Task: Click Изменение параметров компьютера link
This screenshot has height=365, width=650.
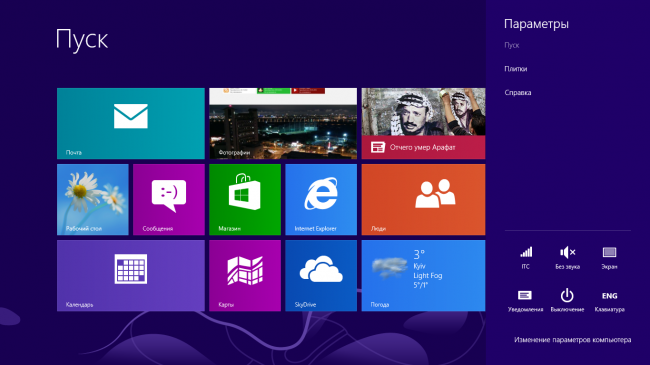Action: coord(572,340)
